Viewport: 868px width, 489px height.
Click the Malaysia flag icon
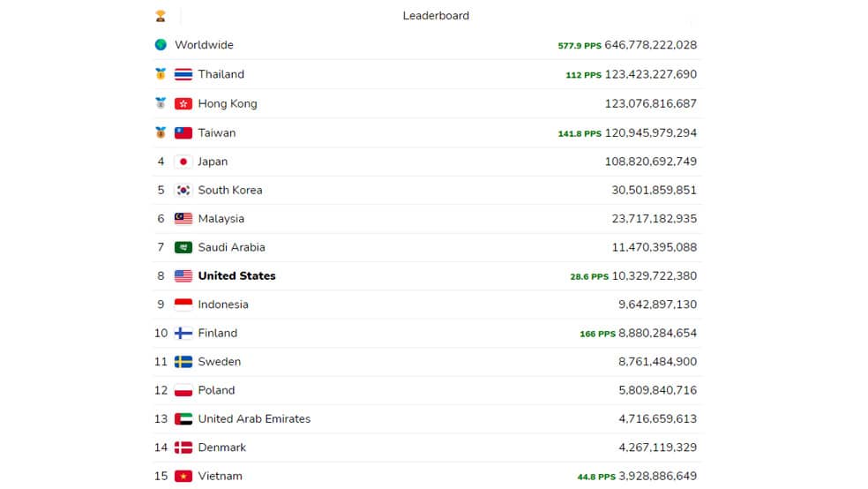pos(183,219)
